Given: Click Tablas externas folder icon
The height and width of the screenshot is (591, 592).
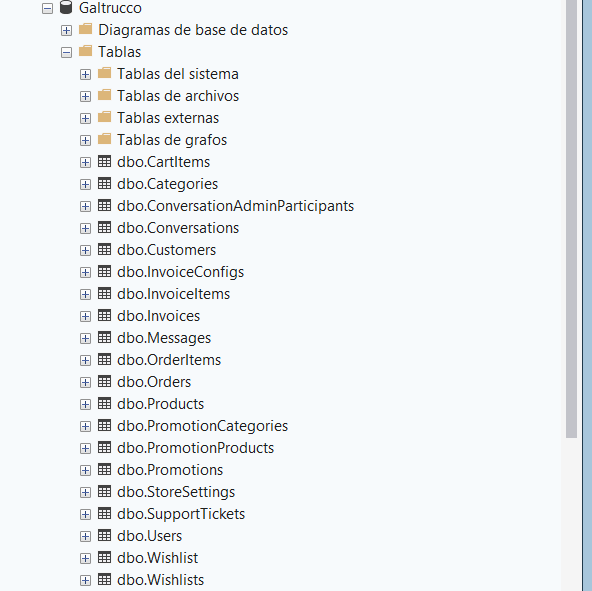Looking at the screenshot, I should [x=105, y=117].
